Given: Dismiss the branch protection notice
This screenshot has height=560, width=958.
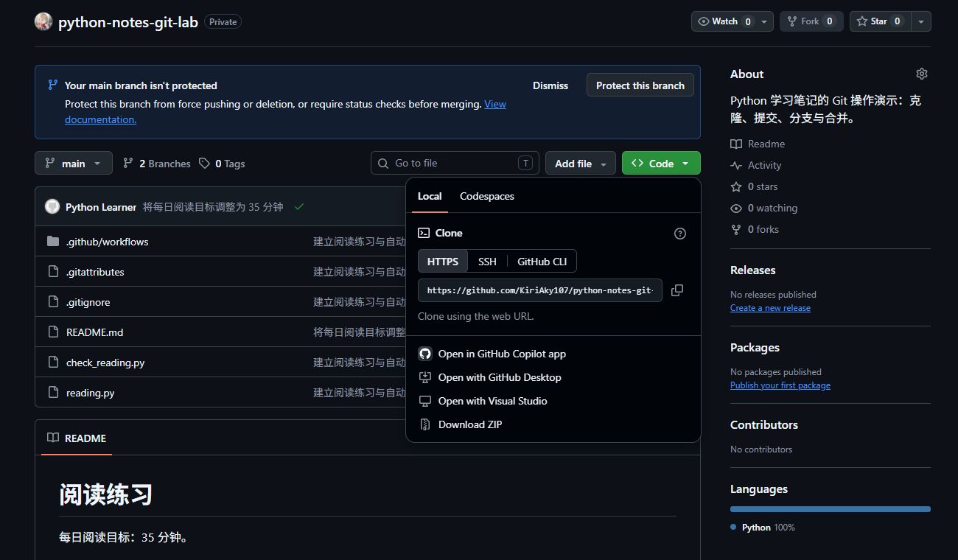Looking at the screenshot, I should coord(550,85).
